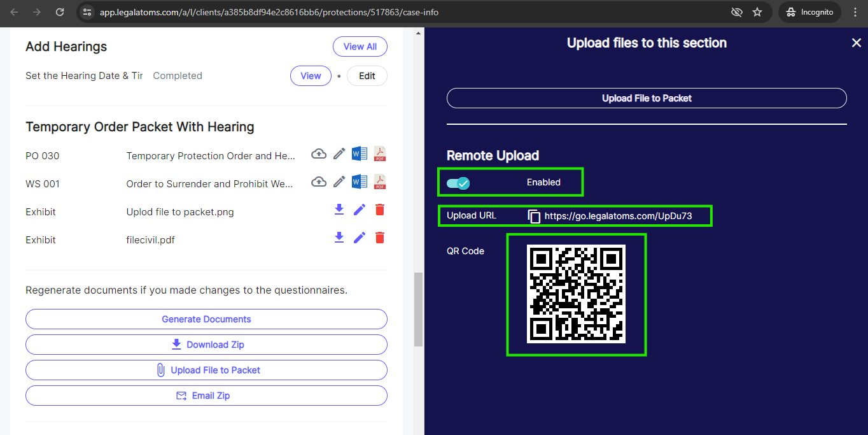Image resolution: width=868 pixels, height=435 pixels.
Task: Delete the Uplod file to packet.png exhibit
Action: [380, 210]
